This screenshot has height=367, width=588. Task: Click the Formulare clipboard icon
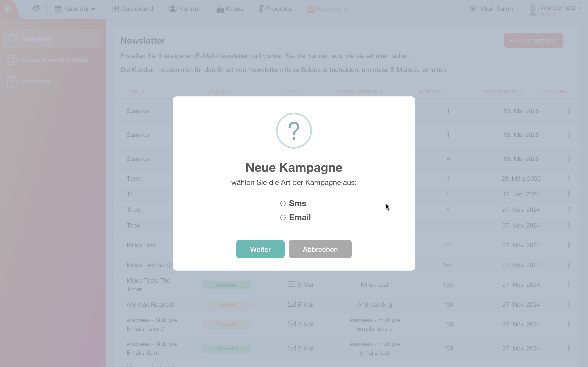coord(12,81)
